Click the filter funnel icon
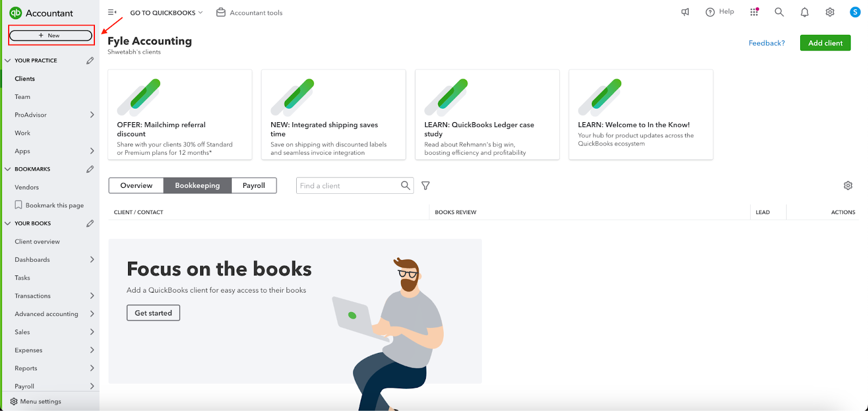Image resolution: width=868 pixels, height=411 pixels. 426,186
